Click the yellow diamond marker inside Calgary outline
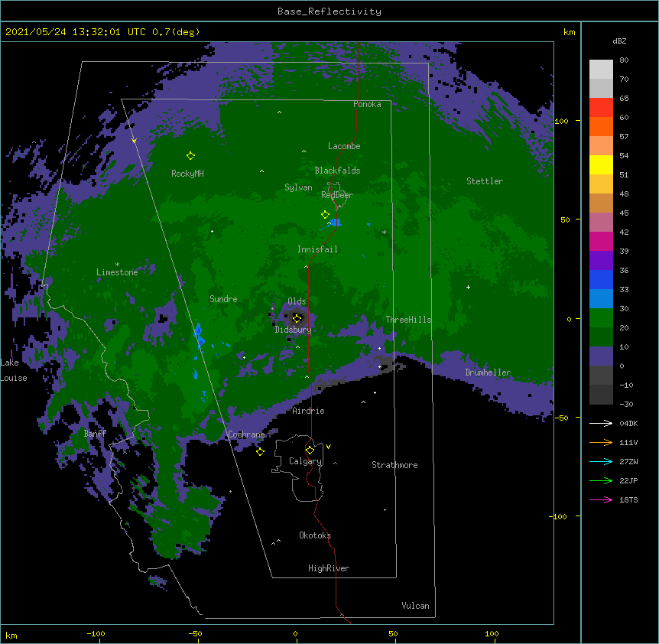 click(310, 450)
